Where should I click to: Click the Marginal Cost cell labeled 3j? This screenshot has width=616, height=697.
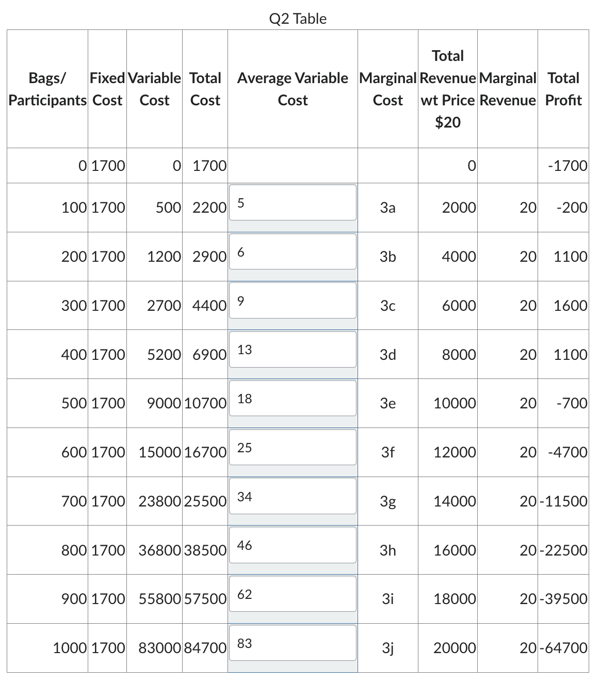[387, 648]
